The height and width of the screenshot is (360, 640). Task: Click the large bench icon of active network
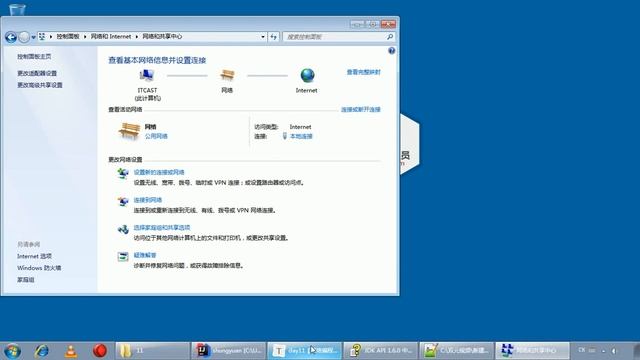[129, 131]
